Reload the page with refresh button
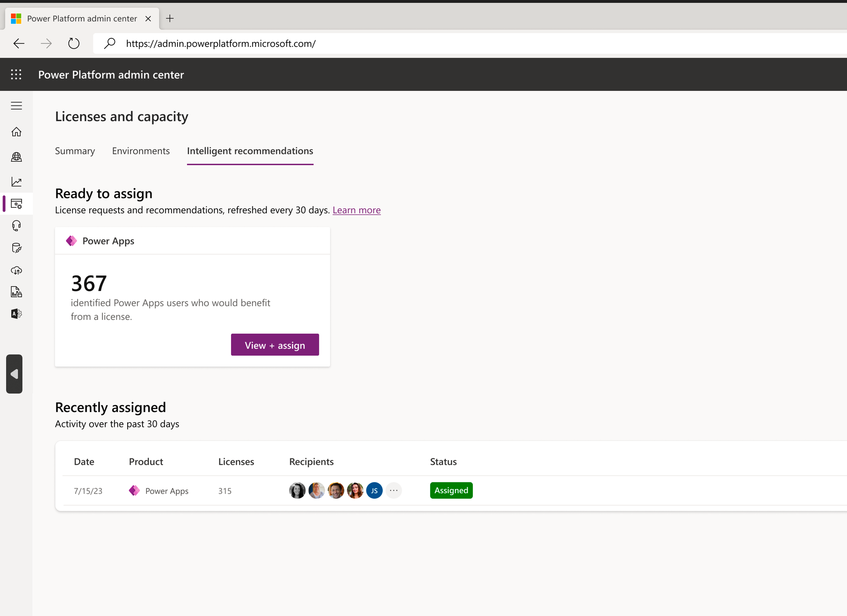This screenshot has width=847, height=616. click(74, 44)
